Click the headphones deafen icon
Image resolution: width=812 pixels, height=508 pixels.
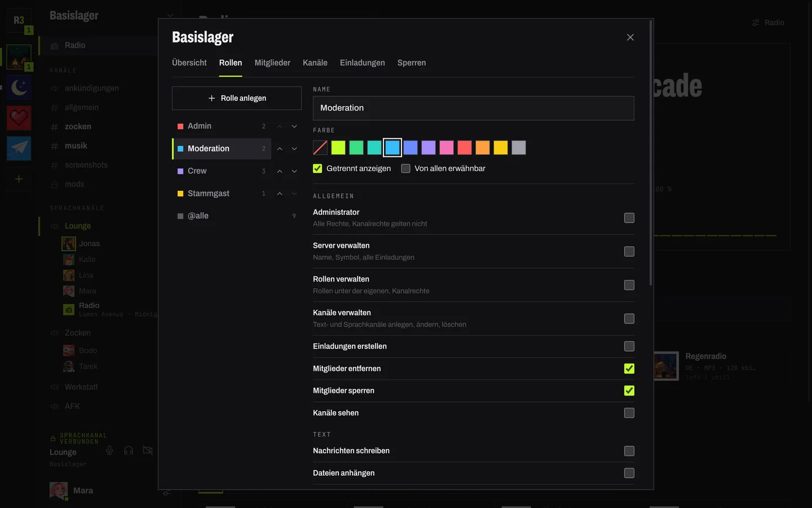click(x=129, y=450)
